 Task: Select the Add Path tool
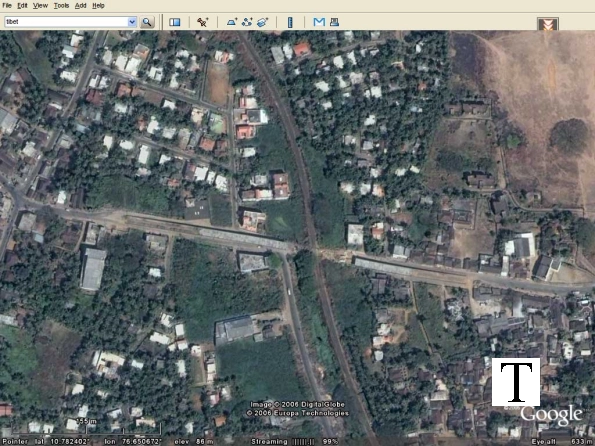(x=247, y=22)
